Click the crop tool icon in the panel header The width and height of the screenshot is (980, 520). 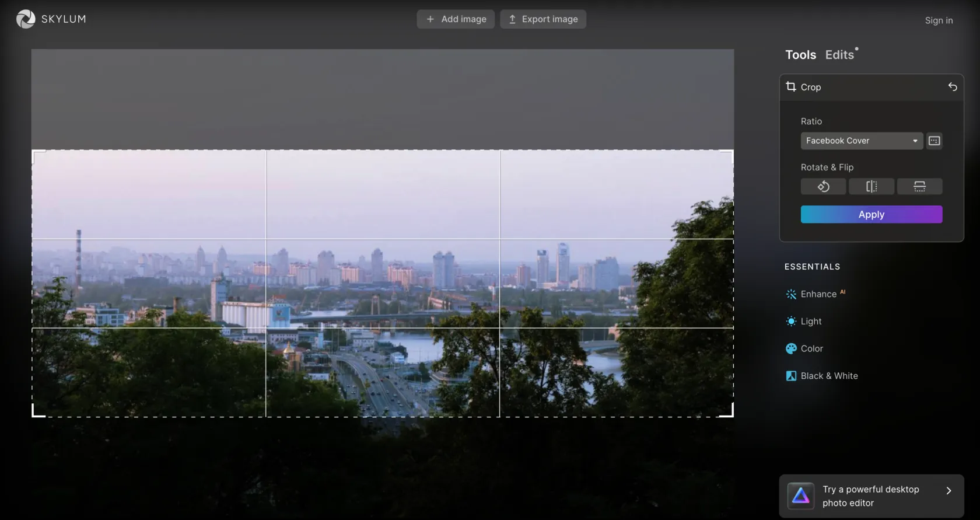(x=791, y=87)
